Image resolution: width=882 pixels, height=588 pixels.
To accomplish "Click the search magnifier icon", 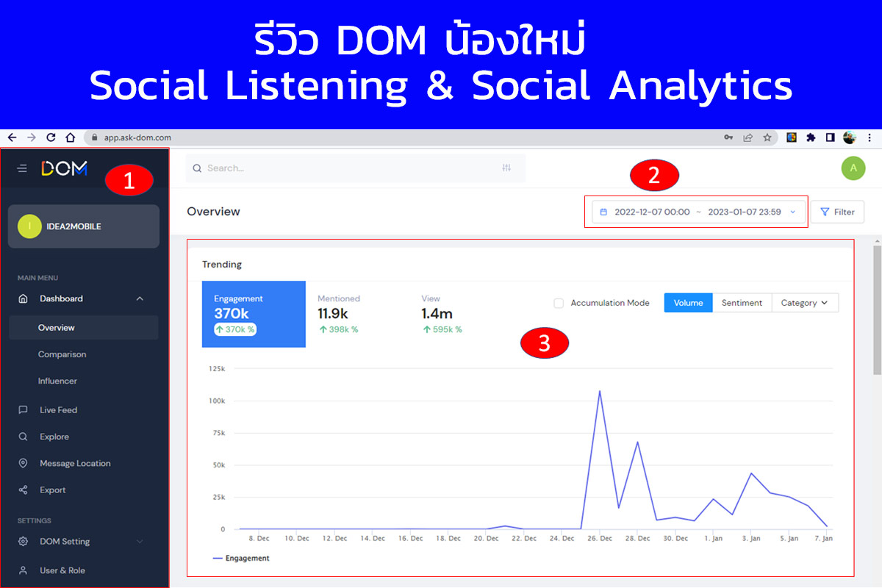I will (197, 168).
